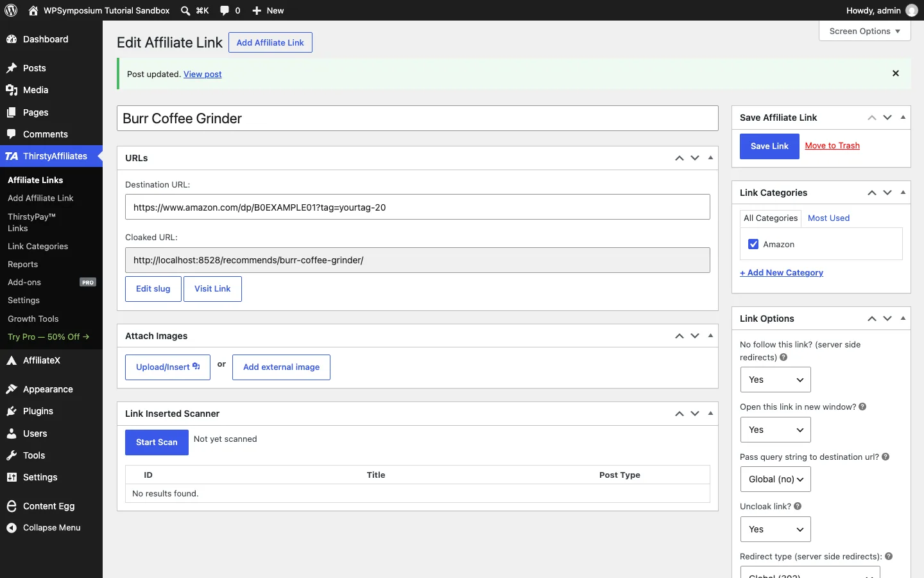Collapse the Attach Images panel
Screen dimensions: 924x578
pyautogui.click(x=710, y=336)
